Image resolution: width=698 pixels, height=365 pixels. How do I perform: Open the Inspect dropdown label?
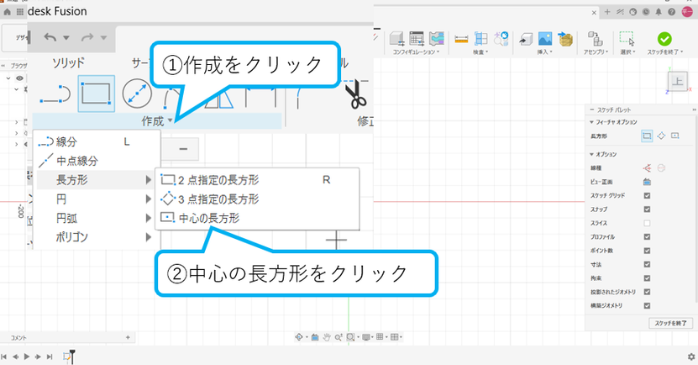[x=481, y=52]
